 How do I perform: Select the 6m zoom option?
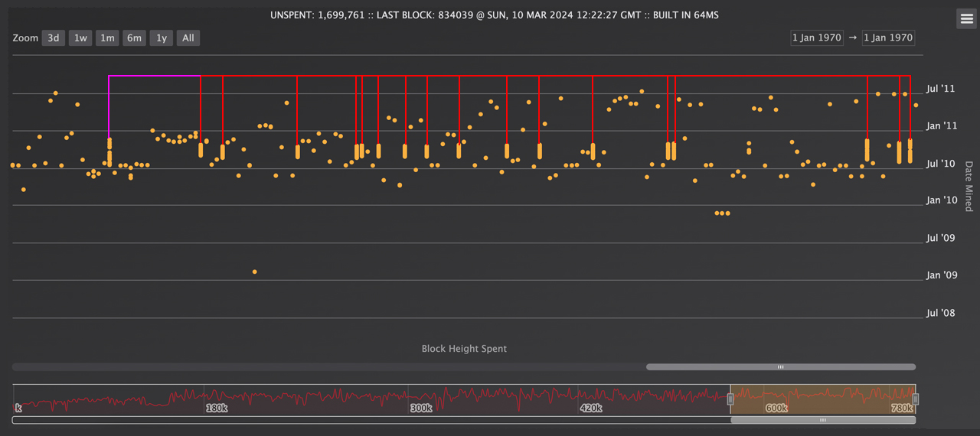(134, 37)
